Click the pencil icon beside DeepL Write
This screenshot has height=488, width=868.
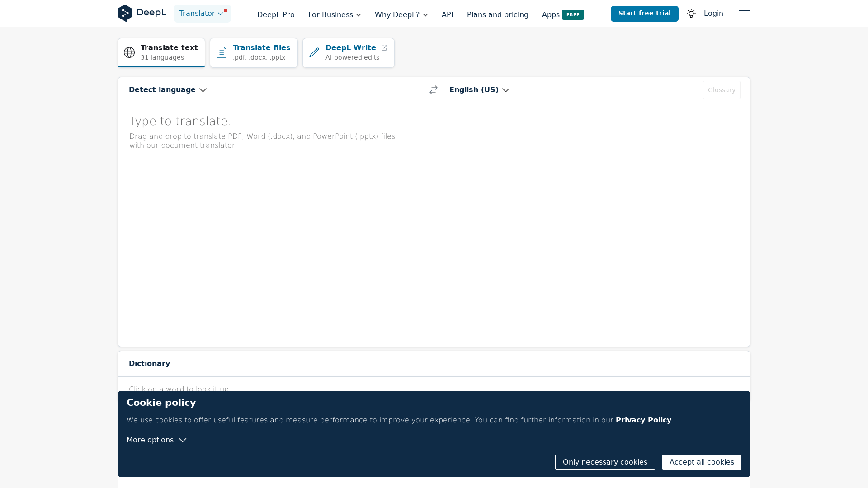click(314, 52)
